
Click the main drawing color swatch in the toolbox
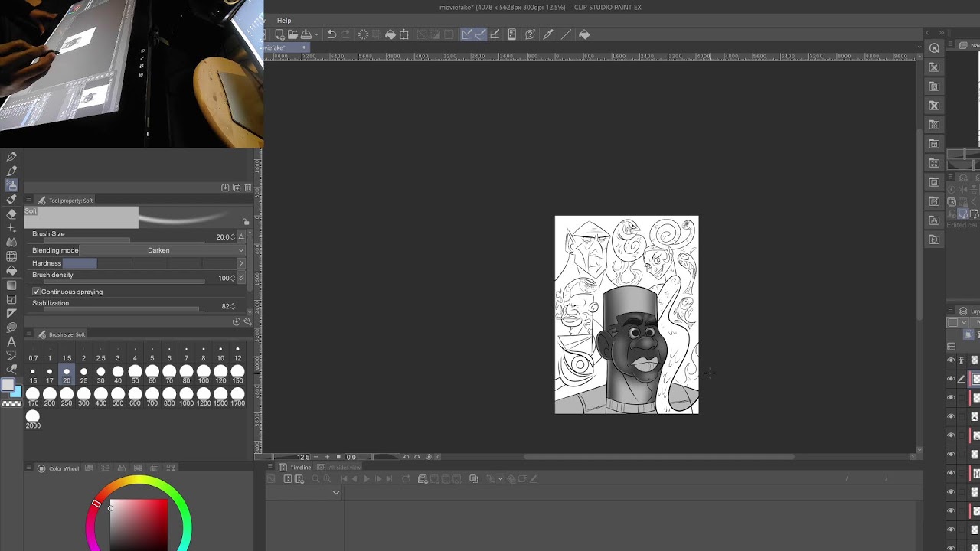coord(8,385)
